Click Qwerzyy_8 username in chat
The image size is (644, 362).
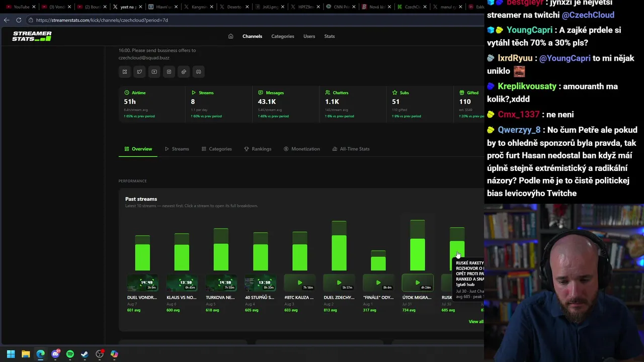pos(519,130)
